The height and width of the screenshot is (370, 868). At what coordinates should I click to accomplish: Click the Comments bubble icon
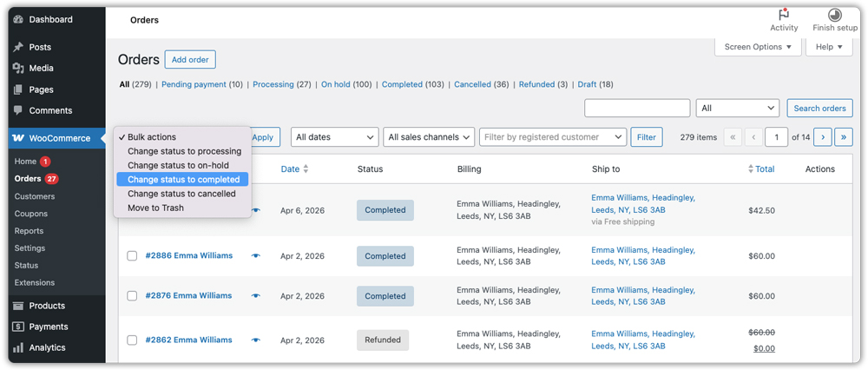click(18, 110)
